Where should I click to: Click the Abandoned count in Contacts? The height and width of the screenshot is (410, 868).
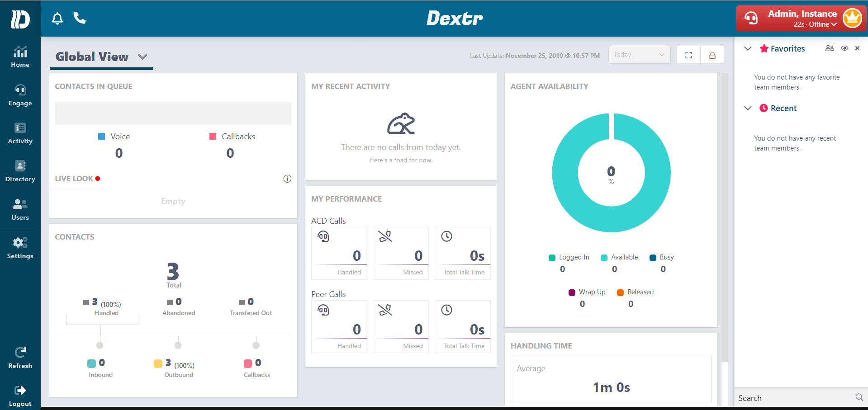[x=179, y=302]
